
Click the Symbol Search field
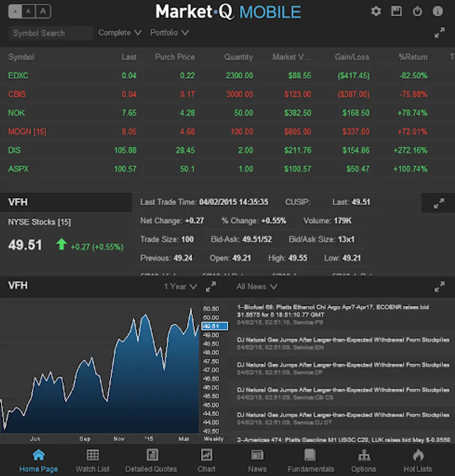pos(50,33)
